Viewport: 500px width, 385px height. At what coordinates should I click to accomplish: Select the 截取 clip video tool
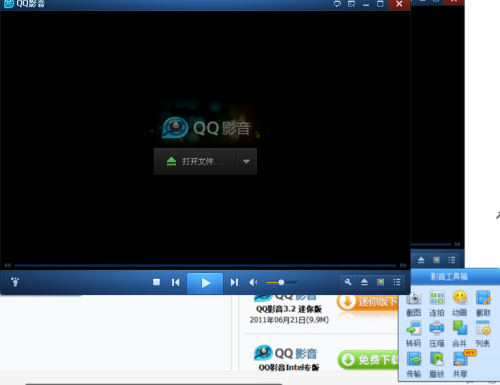[483, 303]
